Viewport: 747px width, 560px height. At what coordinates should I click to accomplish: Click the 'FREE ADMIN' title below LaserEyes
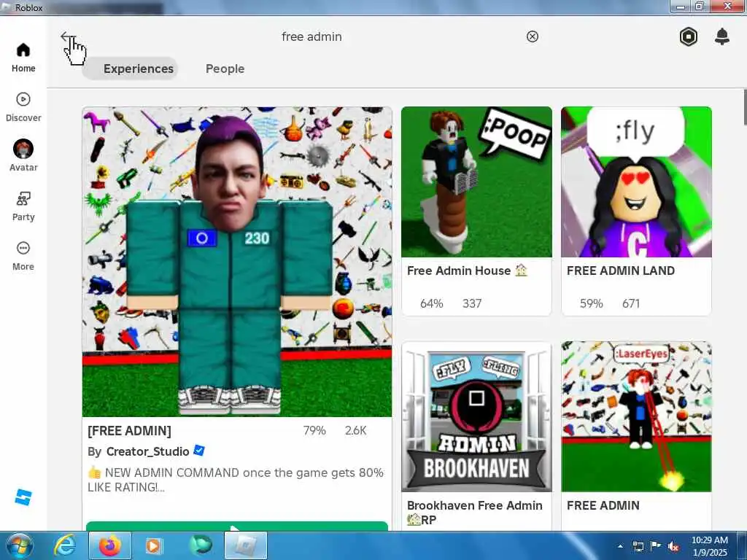coord(603,505)
